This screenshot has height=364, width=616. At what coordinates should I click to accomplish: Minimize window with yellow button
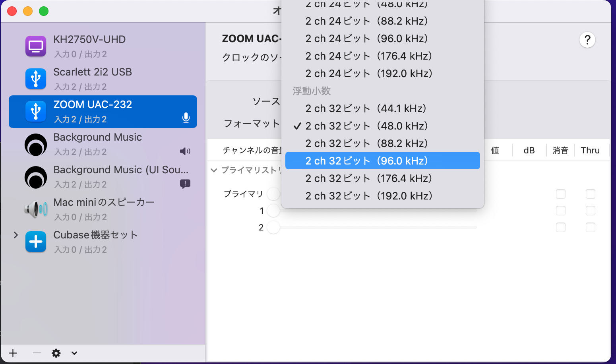[x=28, y=11]
